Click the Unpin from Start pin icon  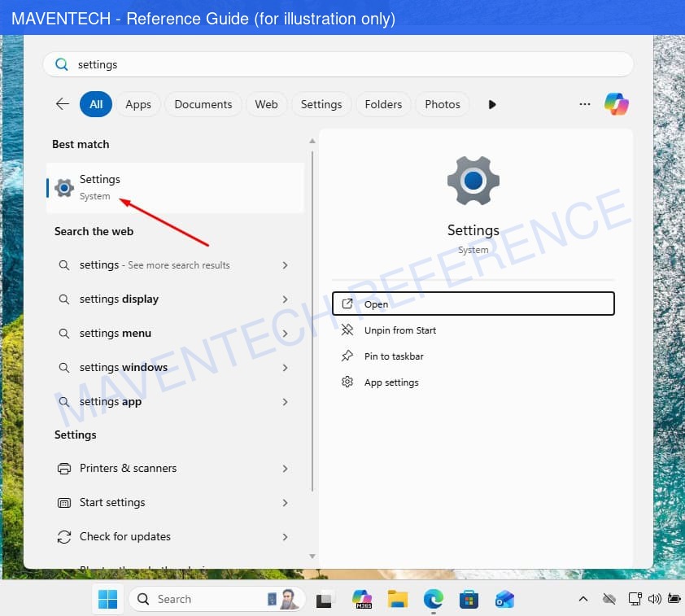tap(347, 330)
